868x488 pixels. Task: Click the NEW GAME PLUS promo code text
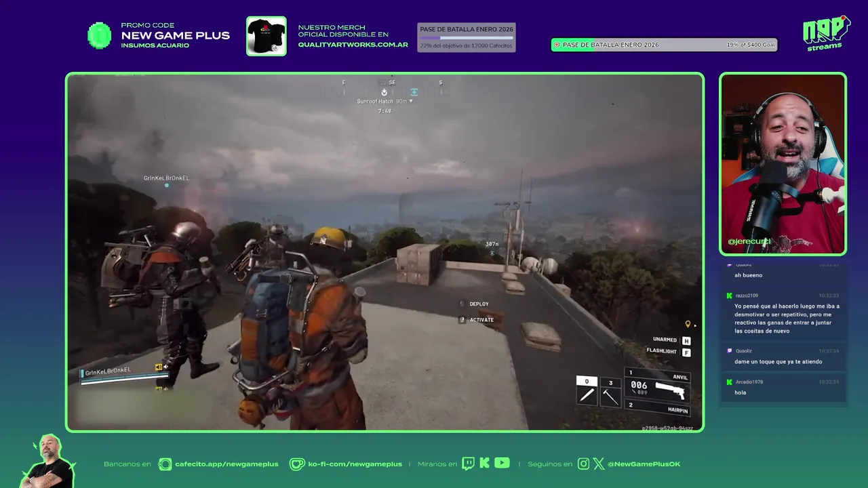coord(175,35)
